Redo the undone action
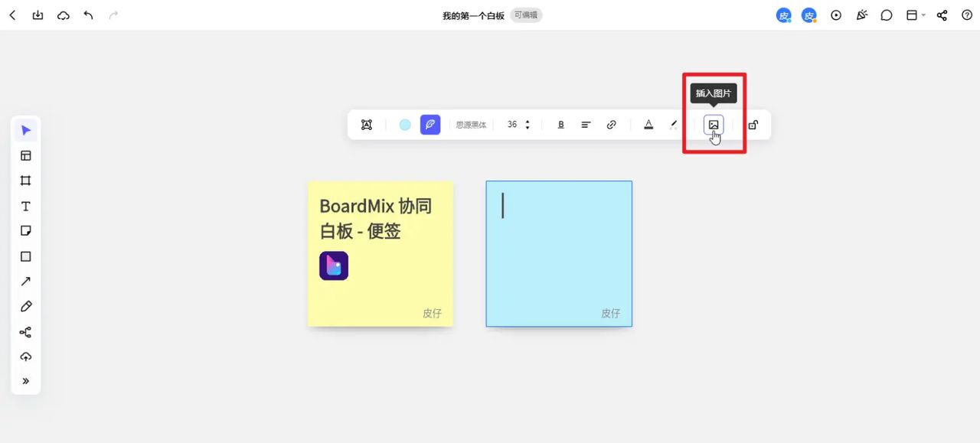Screen dimensions: 980x443 tap(114, 15)
